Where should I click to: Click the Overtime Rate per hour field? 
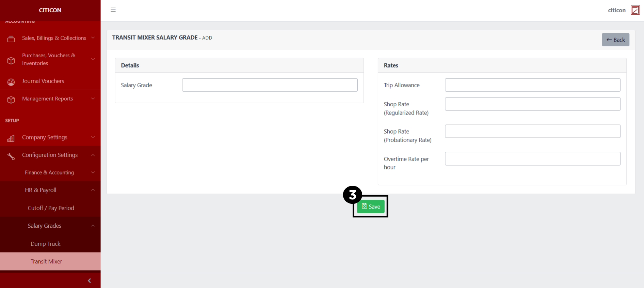point(532,158)
